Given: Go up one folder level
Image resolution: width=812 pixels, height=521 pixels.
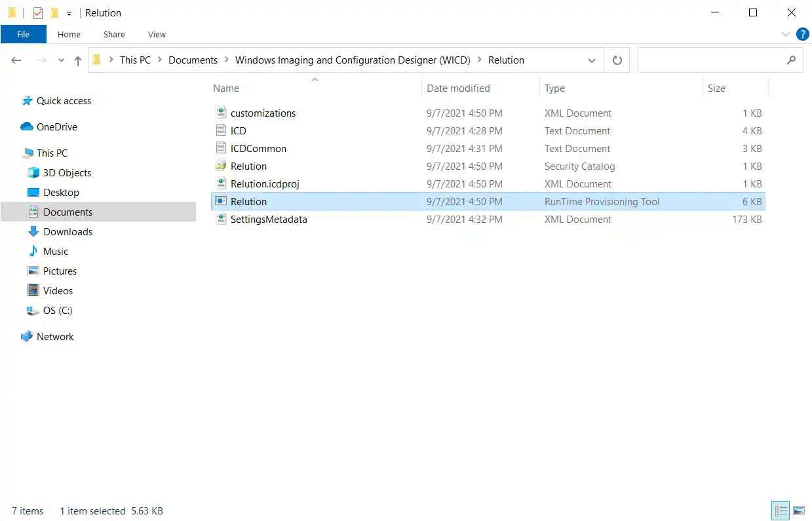Looking at the screenshot, I should (78, 60).
